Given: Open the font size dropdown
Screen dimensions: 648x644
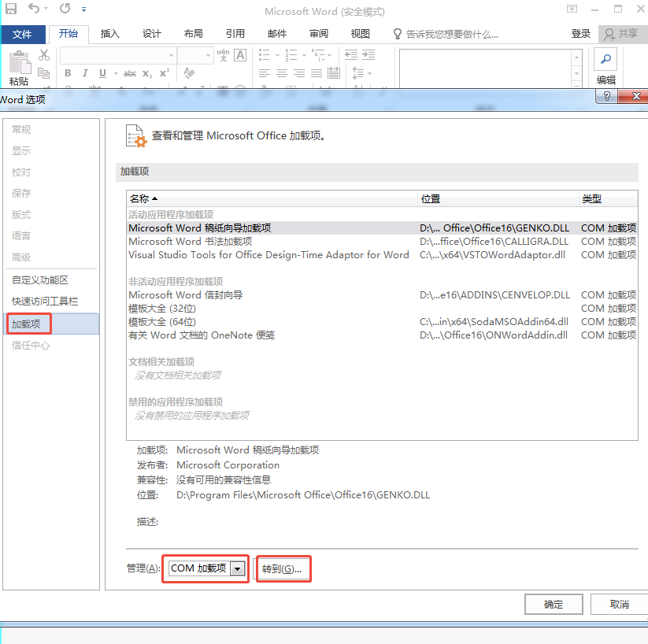Looking at the screenshot, I should [x=208, y=55].
